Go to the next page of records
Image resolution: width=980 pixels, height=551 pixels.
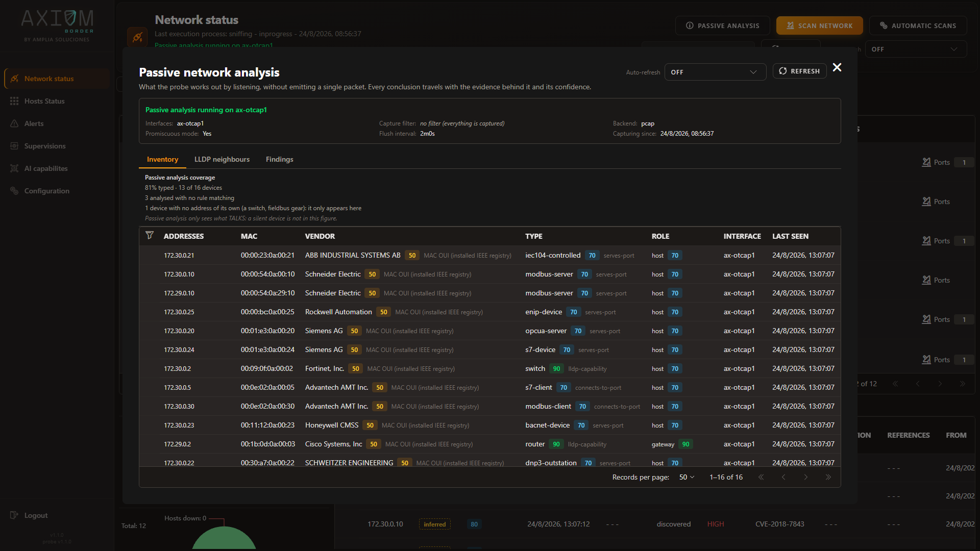[x=806, y=477]
